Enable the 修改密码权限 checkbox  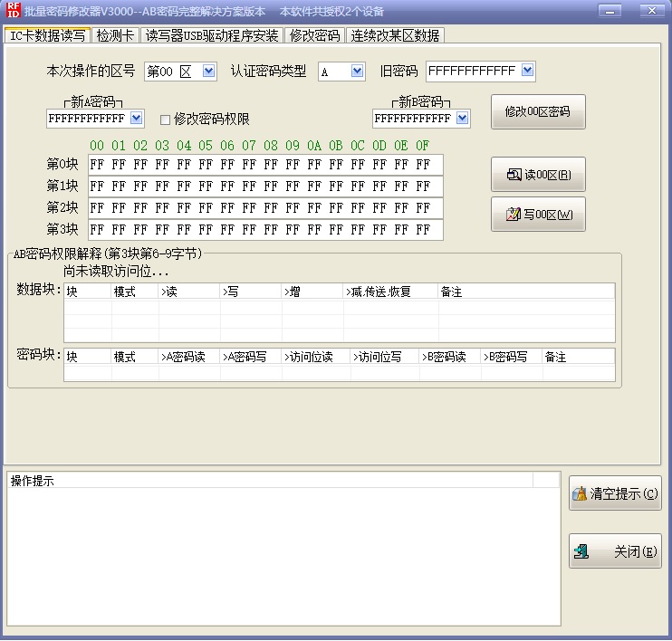click(x=165, y=119)
